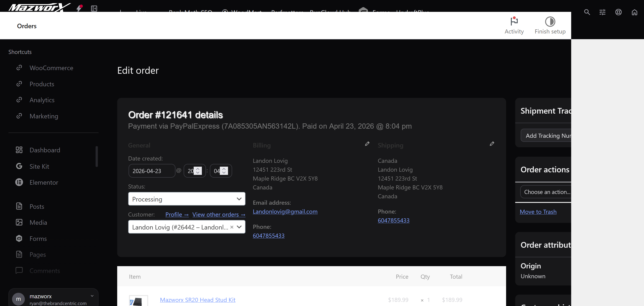
Task: Click the lifebuoy help icon
Action: 618,12
